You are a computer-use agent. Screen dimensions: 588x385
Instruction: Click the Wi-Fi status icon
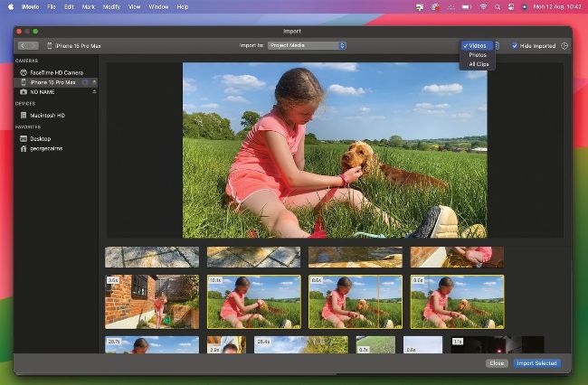[x=483, y=6]
